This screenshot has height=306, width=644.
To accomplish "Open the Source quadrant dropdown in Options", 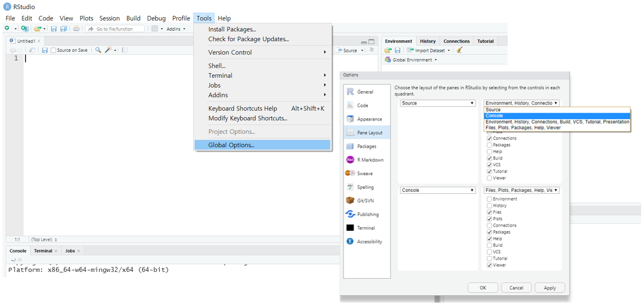I will (438, 103).
